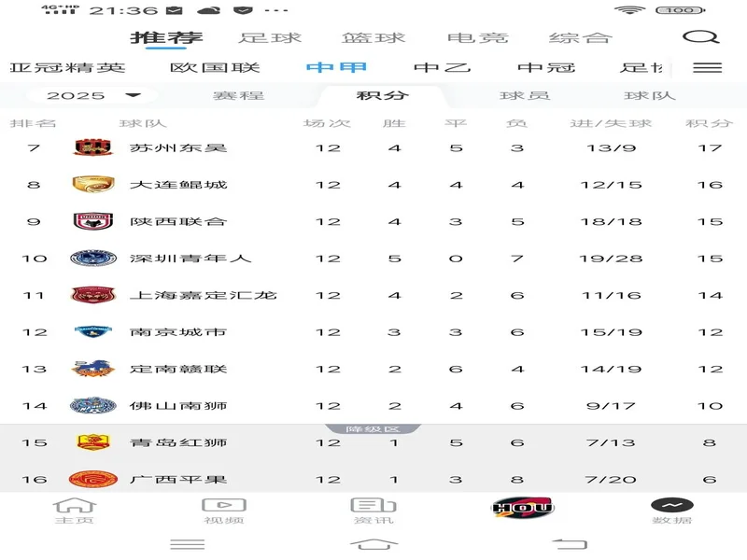Select the 欧国联 league category

[215, 67]
